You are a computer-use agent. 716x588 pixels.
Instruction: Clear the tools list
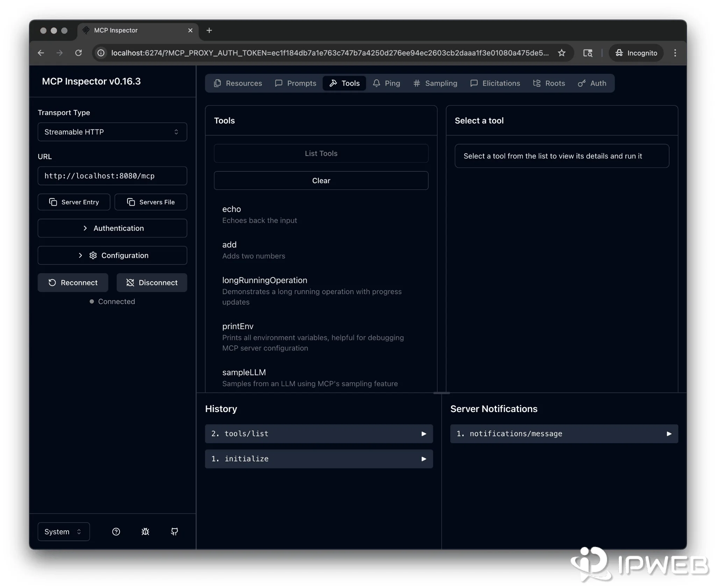tap(321, 180)
